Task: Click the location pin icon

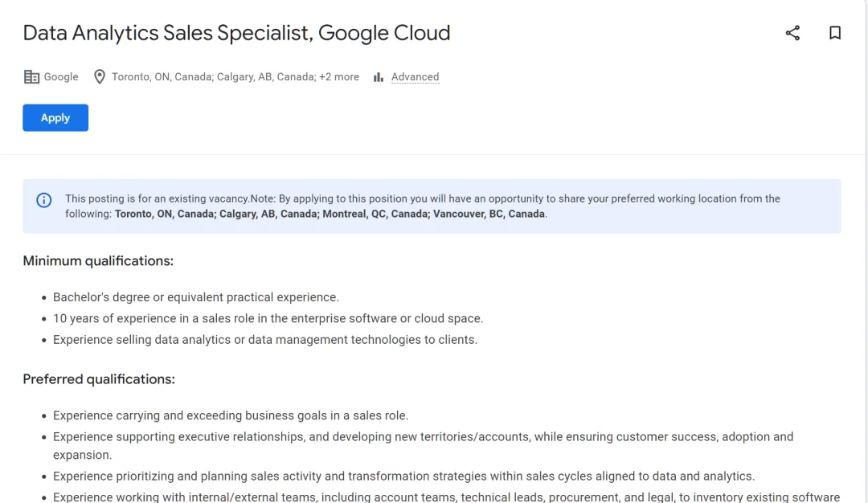Action: (100, 77)
